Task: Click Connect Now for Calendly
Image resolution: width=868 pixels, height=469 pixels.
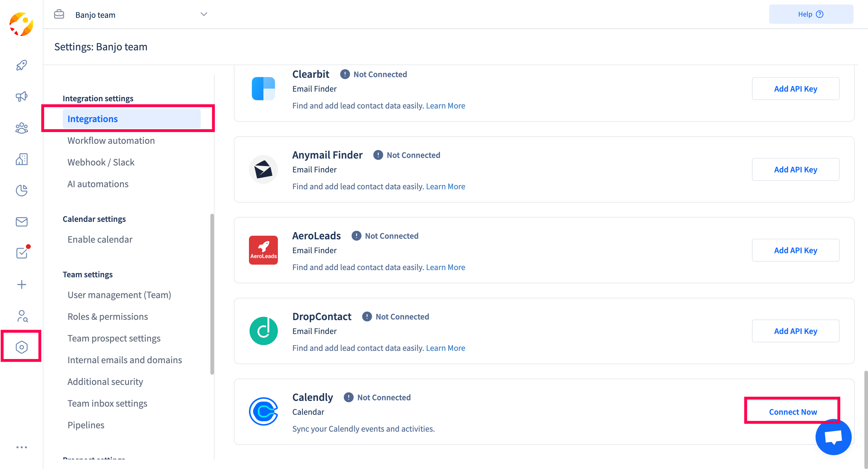Action: [793, 412]
